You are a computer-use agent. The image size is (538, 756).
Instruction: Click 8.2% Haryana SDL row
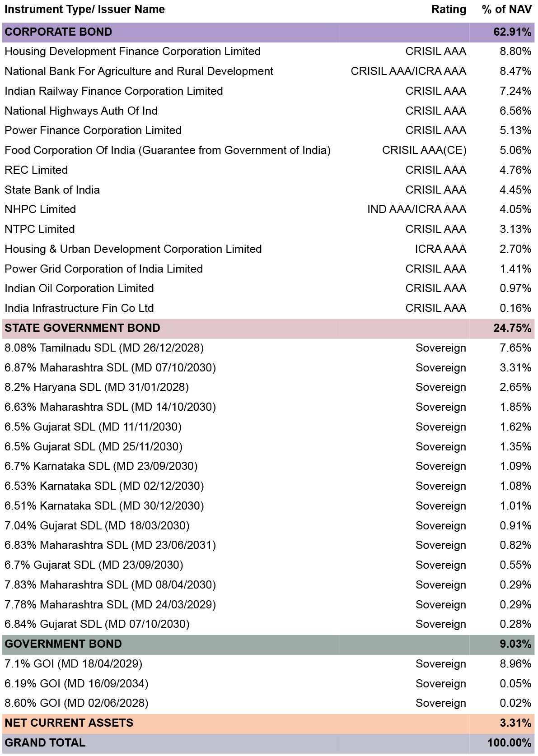click(x=97, y=387)
